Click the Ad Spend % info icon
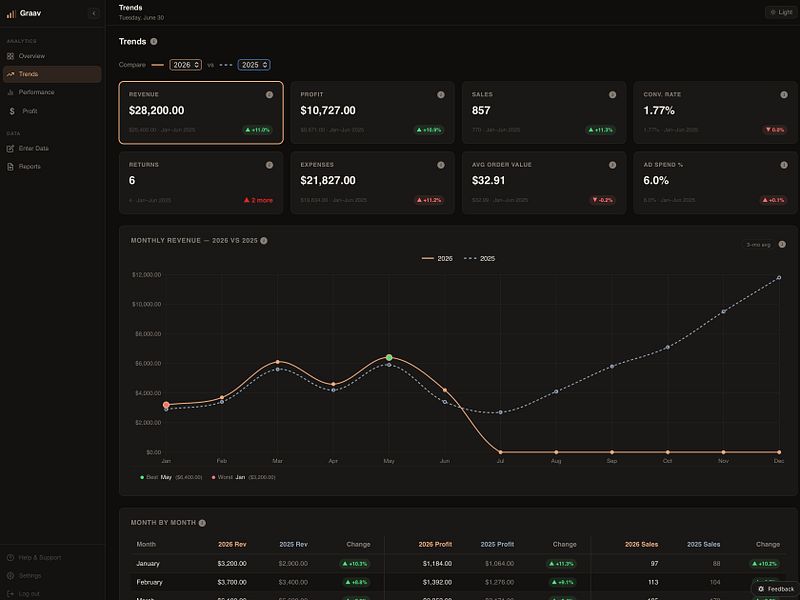 (784, 165)
